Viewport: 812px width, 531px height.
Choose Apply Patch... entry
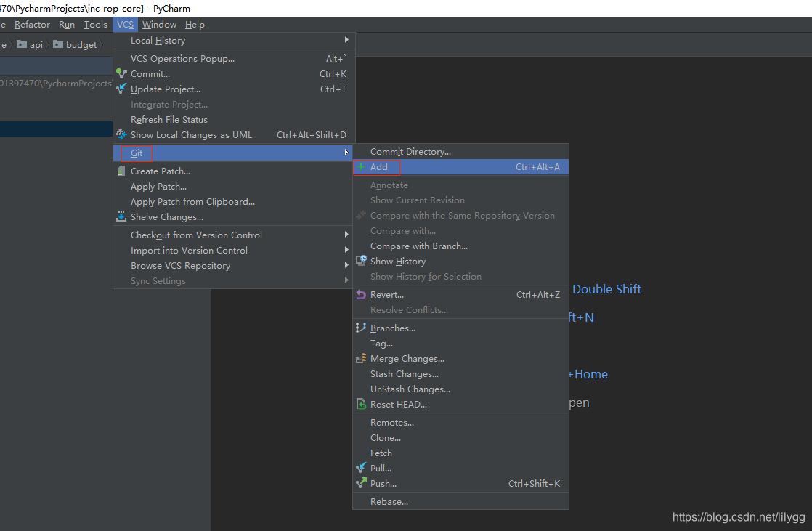point(234,187)
